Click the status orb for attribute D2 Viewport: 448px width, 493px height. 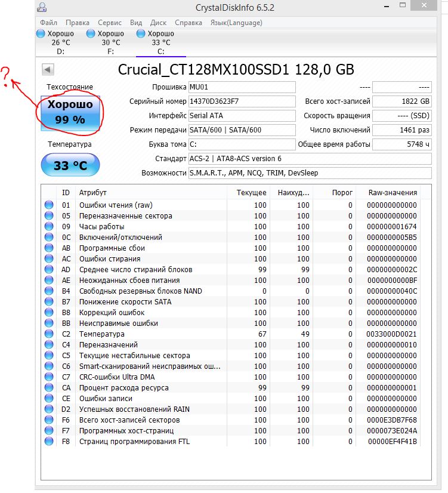49,409
